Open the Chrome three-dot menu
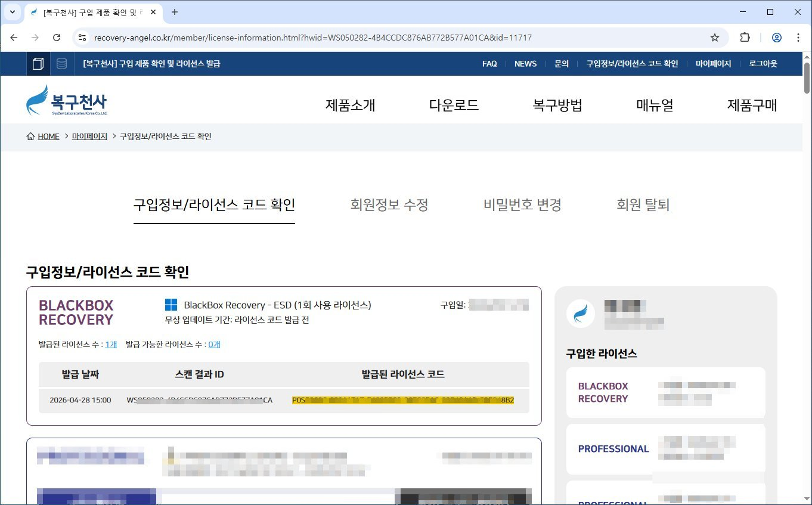Image resolution: width=812 pixels, height=505 pixels. [798, 38]
